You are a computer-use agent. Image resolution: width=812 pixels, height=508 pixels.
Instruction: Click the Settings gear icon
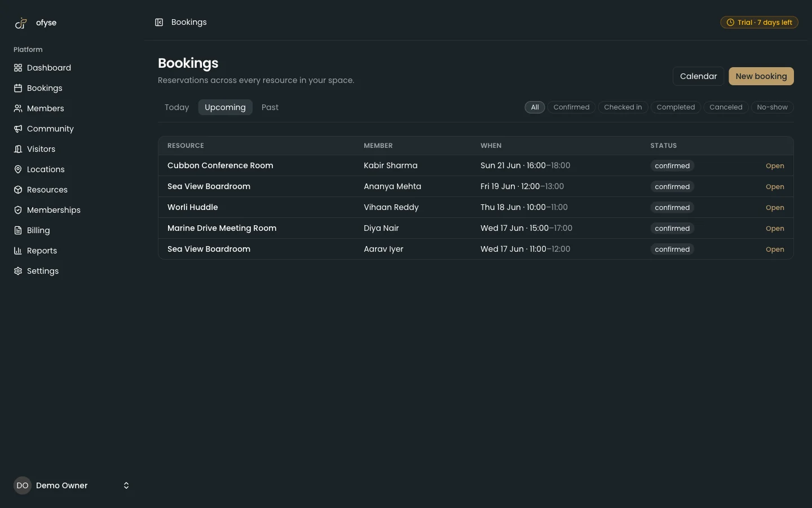coord(18,271)
